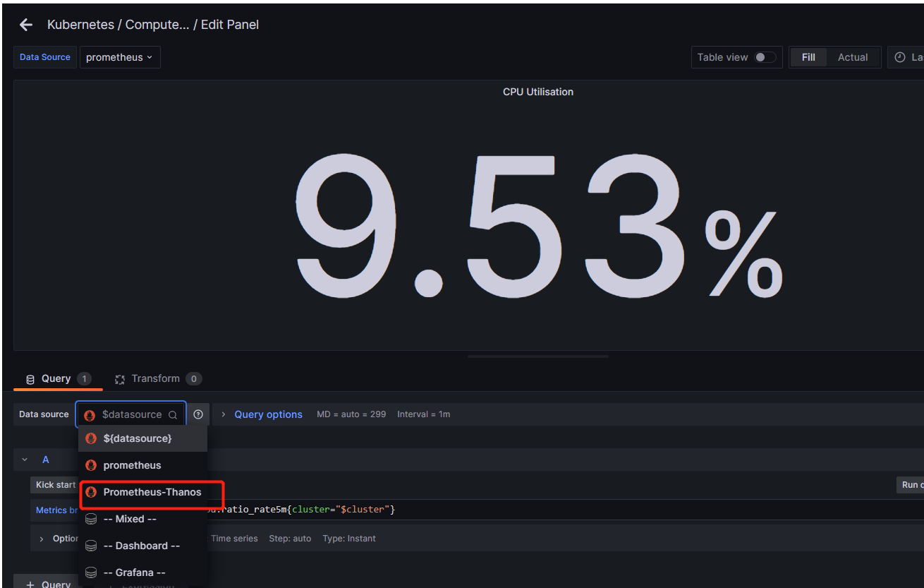This screenshot has height=588, width=924.
Task: Click the $datasource search input field
Action: [131, 414]
